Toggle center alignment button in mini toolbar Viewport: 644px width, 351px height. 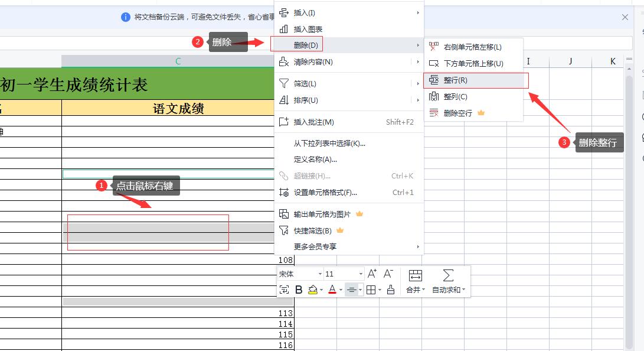352,290
